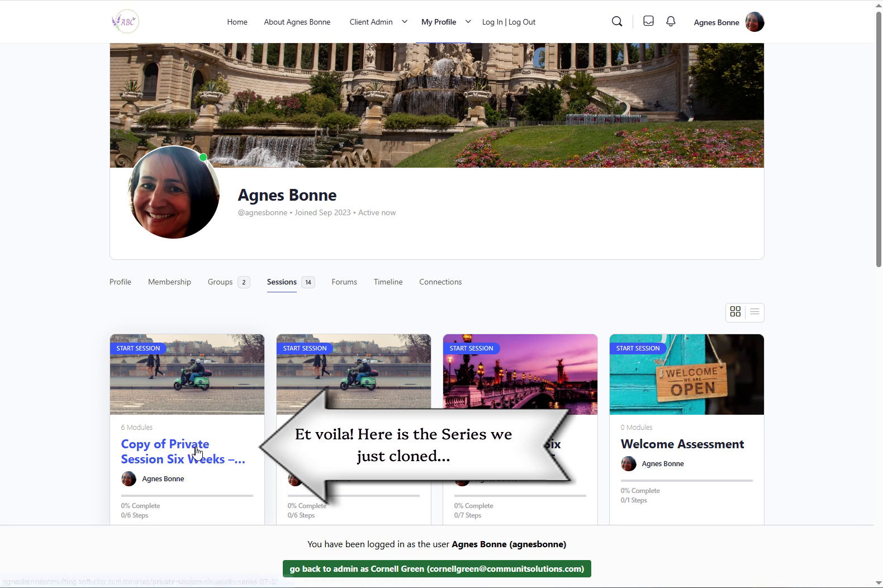The image size is (883, 588).
Task: Expand the My Profile dropdown arrow
Action: 468,22
